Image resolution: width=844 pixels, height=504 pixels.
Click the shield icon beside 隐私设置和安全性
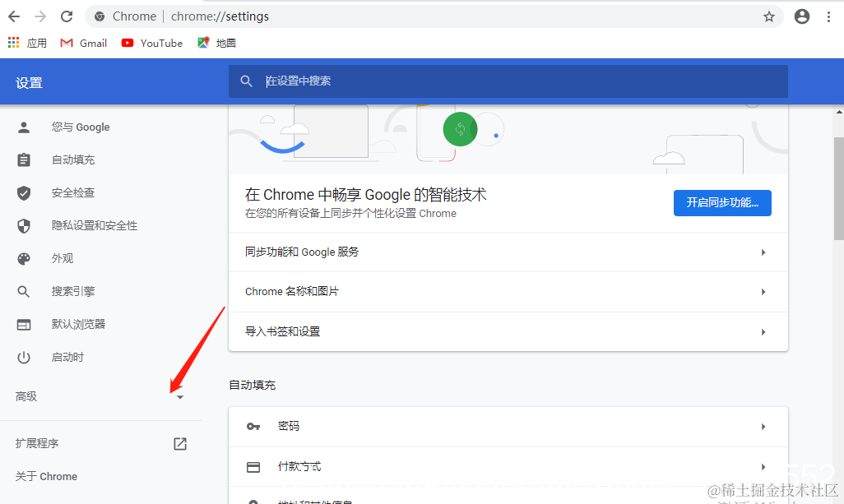click(x=24, y=226)
